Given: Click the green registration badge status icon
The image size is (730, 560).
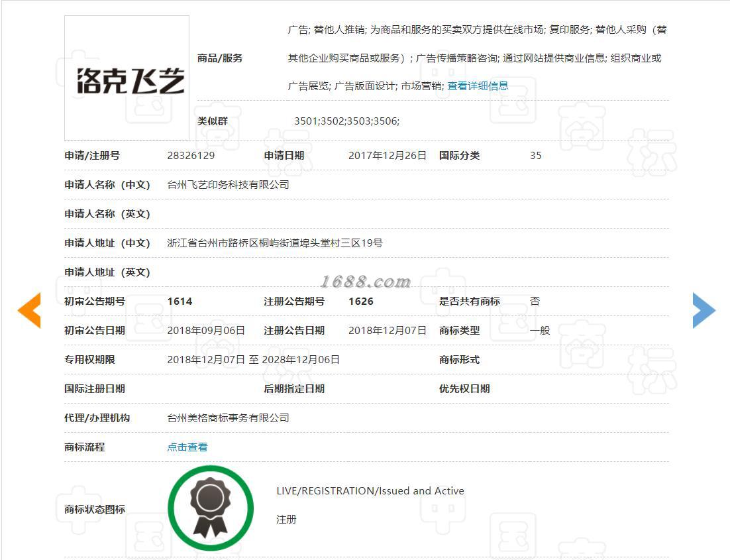Looking at the screenshot, I should point(211,508).
